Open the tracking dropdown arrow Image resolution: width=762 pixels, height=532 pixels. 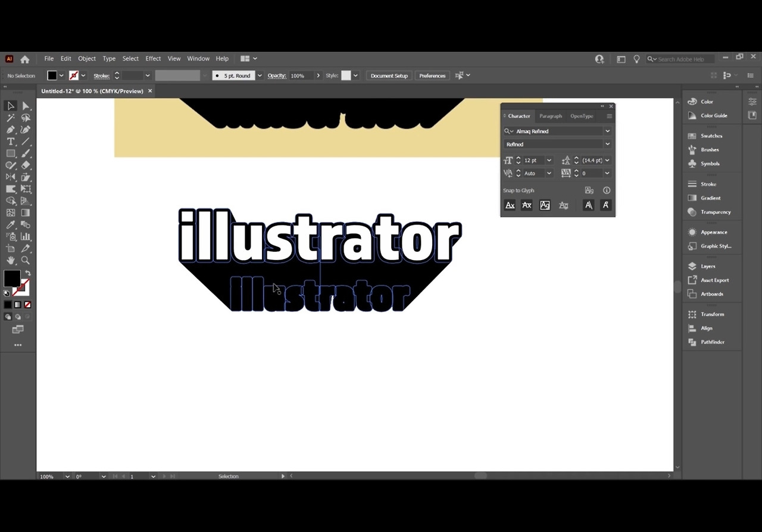click(x=607, y=174)
